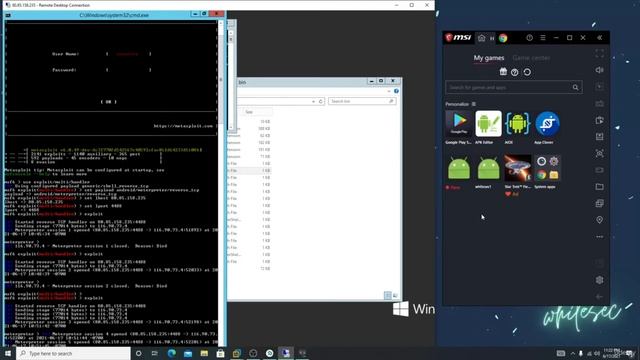This screenshot has height=360, width=640.
Task: Click the Search bin field in Explorer window
Action: coord(362,101)
